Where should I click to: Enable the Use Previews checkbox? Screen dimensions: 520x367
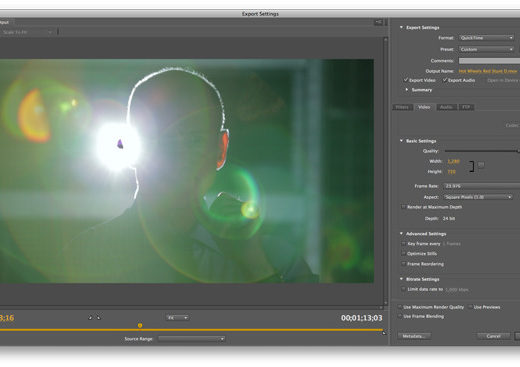470,307
